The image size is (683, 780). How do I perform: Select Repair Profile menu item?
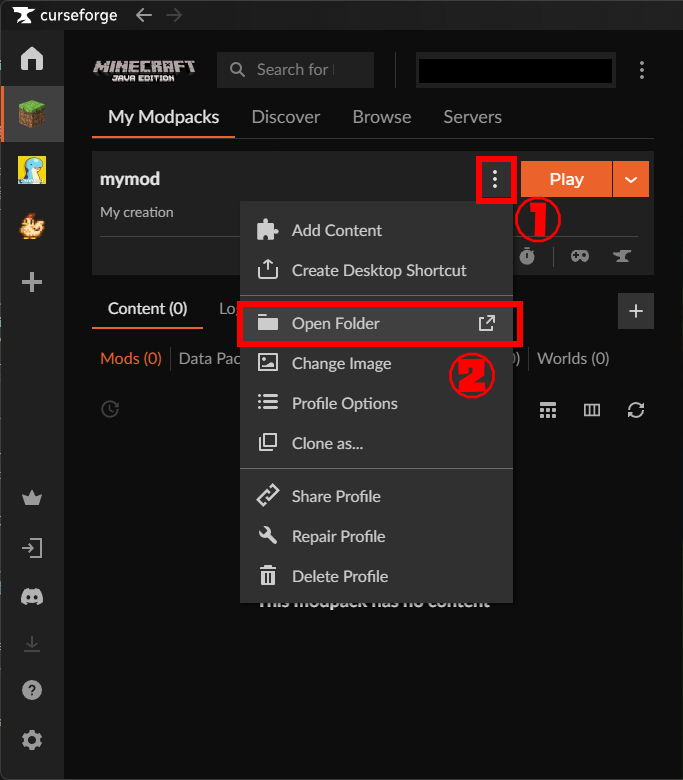(x=376, y=536)
